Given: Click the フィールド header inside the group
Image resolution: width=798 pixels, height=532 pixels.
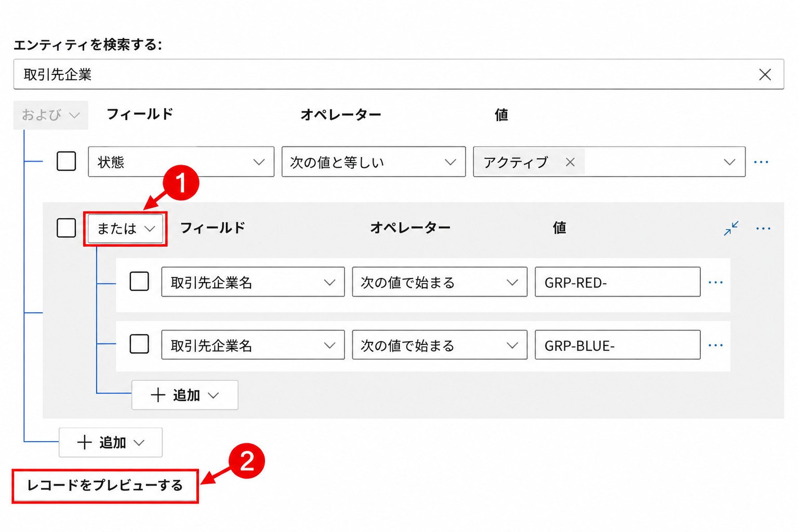Looking at the screenshot, I should pos(212,228).
